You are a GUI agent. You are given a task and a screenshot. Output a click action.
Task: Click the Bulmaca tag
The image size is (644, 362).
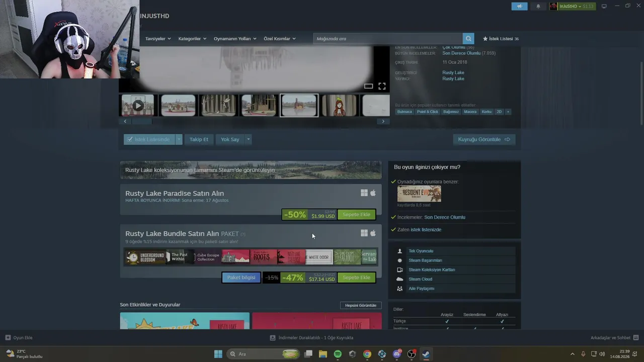[405, 112]
